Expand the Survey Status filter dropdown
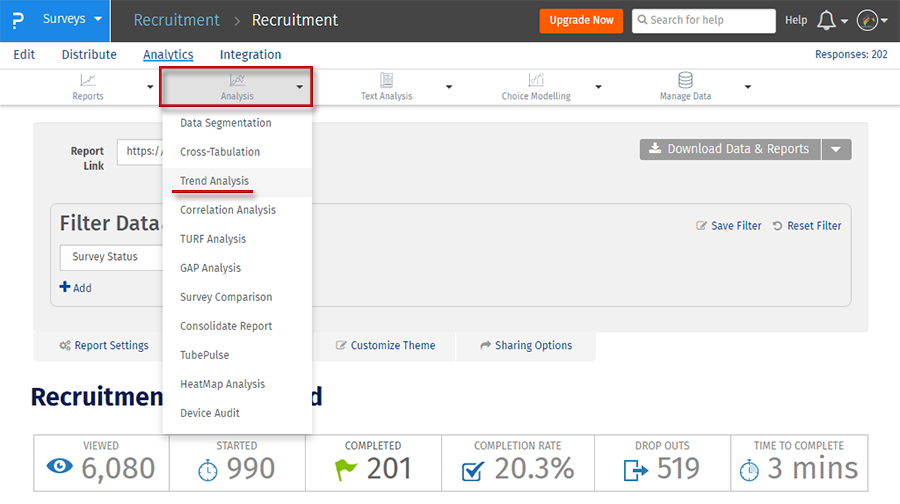The image size is (900, 504). pyautogui.click(x=110, y=257)
